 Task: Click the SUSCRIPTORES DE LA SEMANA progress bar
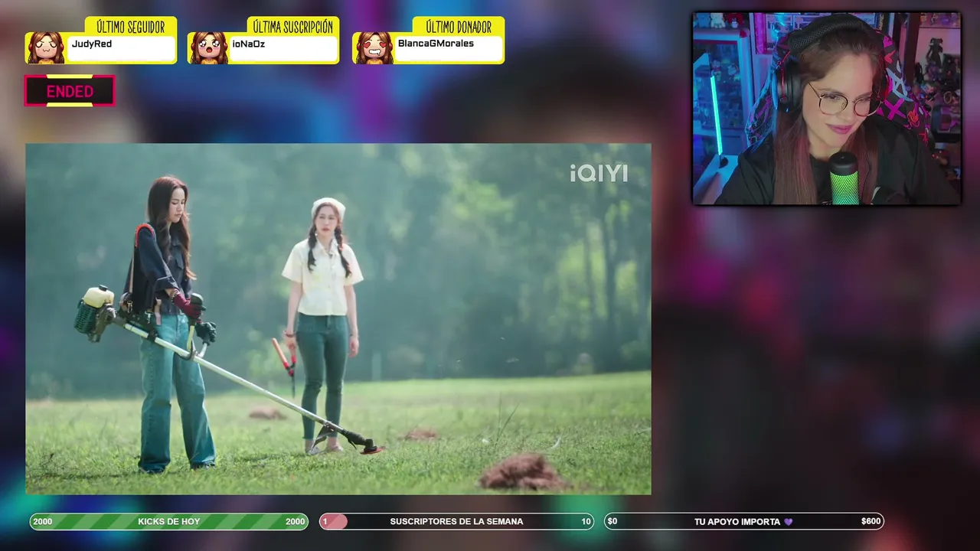click(456, 522)
